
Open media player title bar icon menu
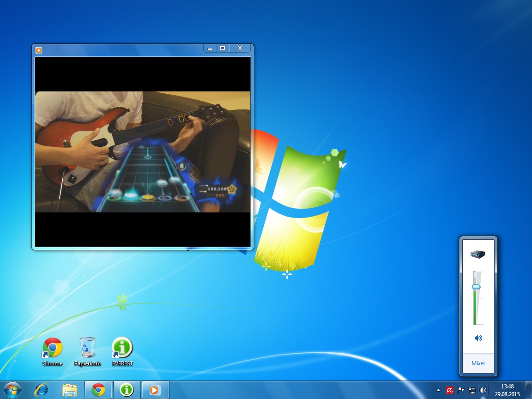(x=39, y=50)
